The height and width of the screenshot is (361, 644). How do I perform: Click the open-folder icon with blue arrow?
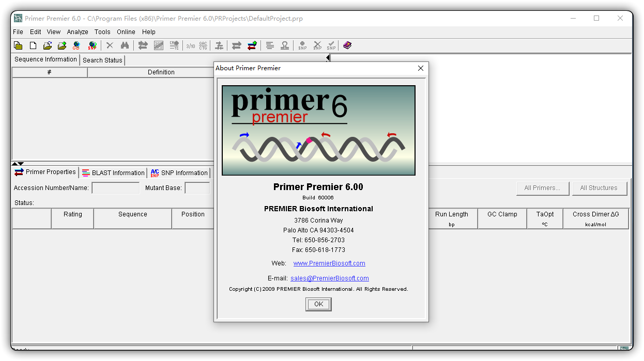click(x=48, y=45)
